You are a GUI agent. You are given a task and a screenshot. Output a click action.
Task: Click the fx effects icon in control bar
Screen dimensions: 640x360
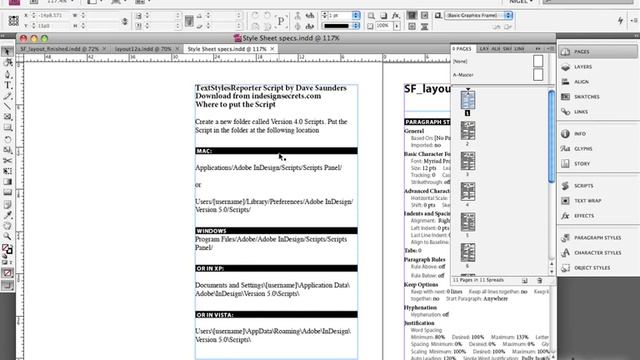click(x=396, y=16)
